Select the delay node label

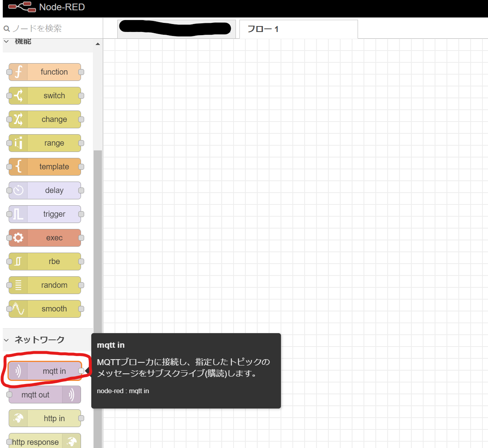pos(54,190)
